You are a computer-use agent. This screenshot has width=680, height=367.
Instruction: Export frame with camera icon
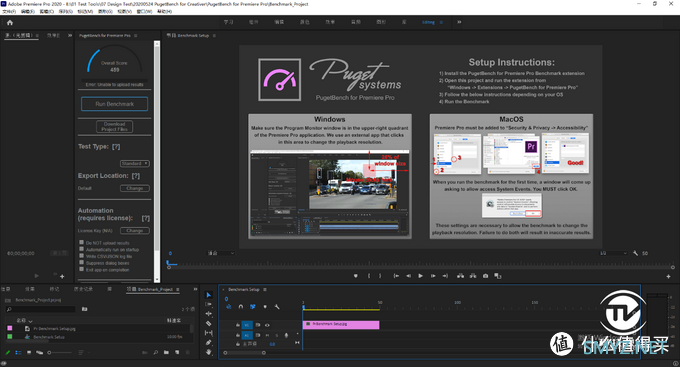[485, 276]
